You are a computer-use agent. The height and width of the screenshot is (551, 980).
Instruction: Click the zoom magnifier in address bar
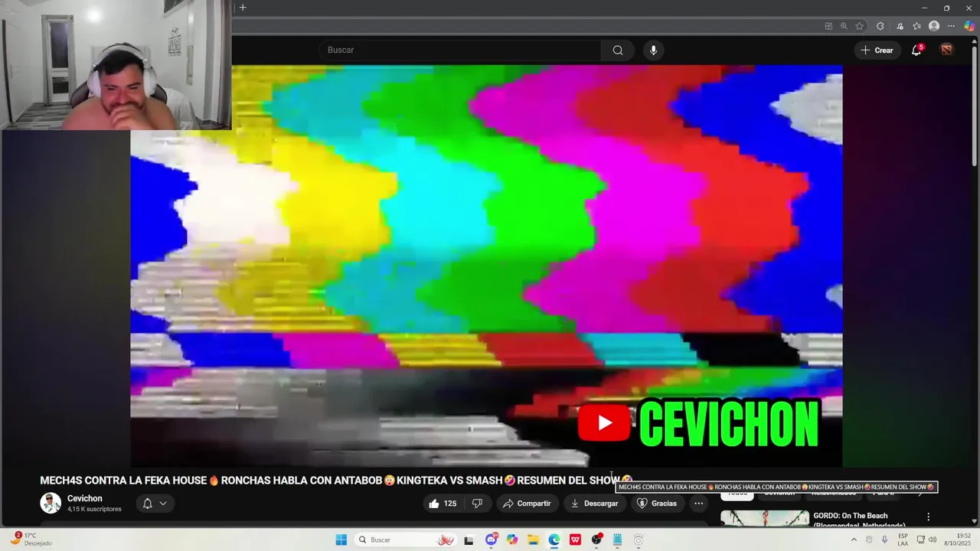tap(844, 26)
